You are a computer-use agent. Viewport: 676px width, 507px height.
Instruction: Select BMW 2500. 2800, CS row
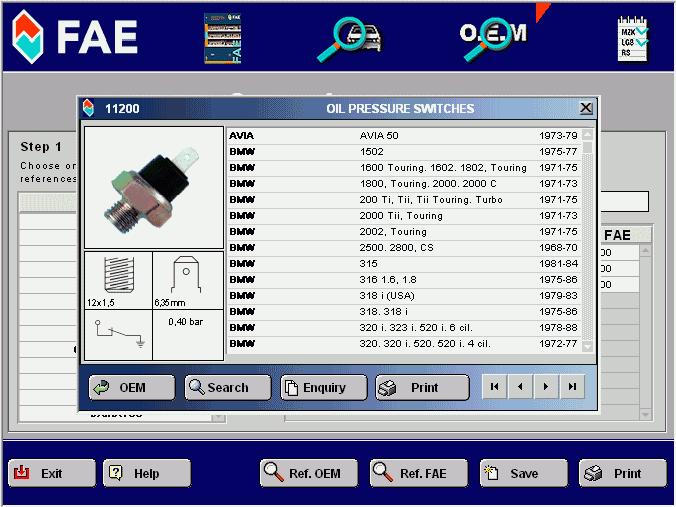[x=404, y=247]
